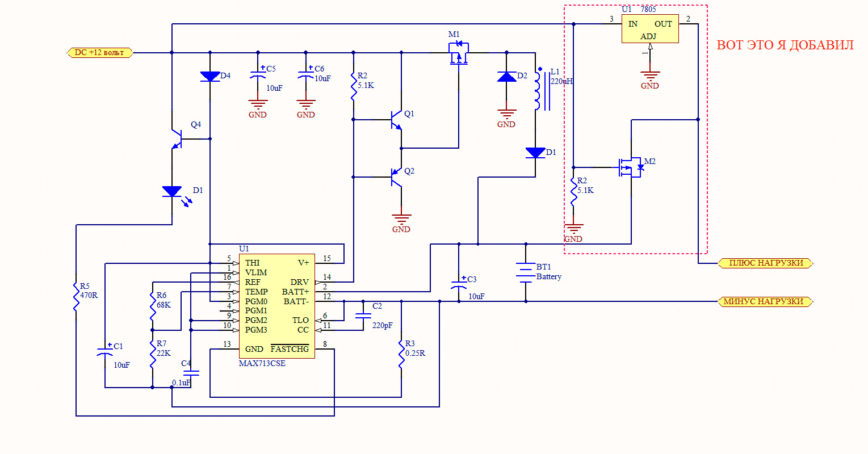The width and height of the screenshot is (868, 454).
Task: Click the DRV pin label
Action: tap(300, 282)
